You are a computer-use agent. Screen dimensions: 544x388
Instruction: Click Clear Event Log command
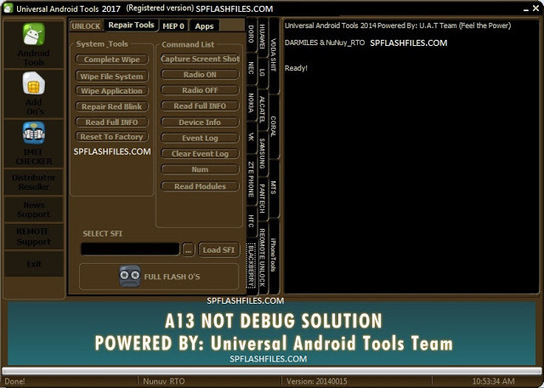[x=200, y=154]
